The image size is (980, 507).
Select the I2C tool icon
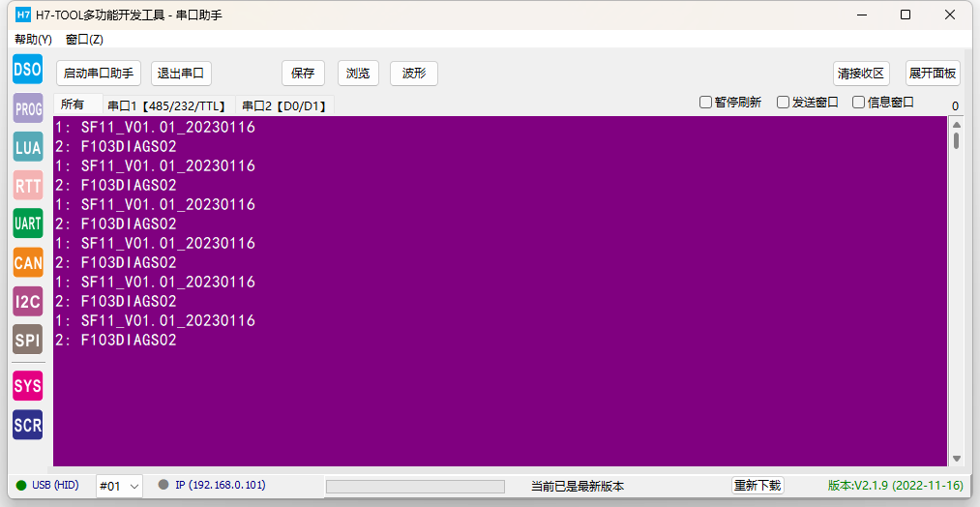pos(27,301)
